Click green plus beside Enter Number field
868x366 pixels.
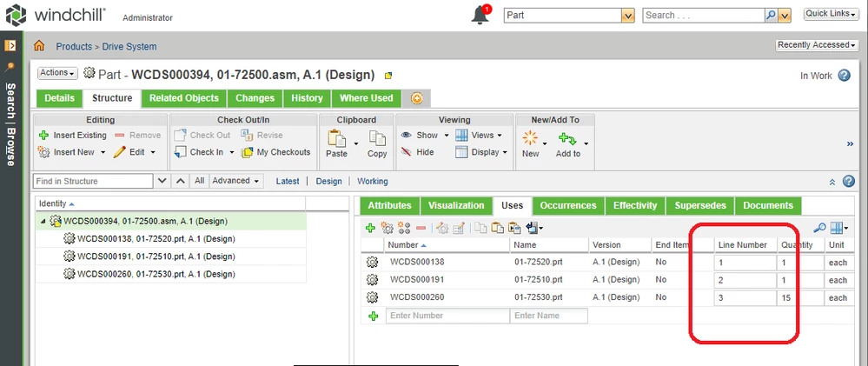click(x=373, y=316)
